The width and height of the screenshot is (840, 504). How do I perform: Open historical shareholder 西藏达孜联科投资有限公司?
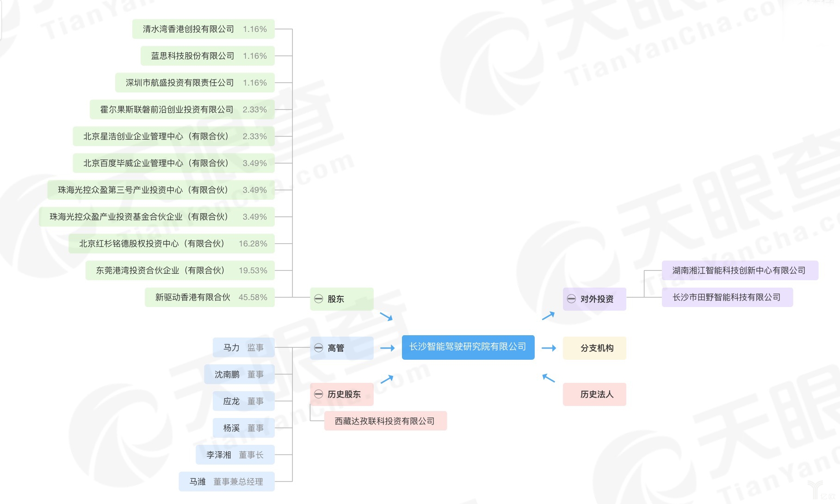pos(385,421)
